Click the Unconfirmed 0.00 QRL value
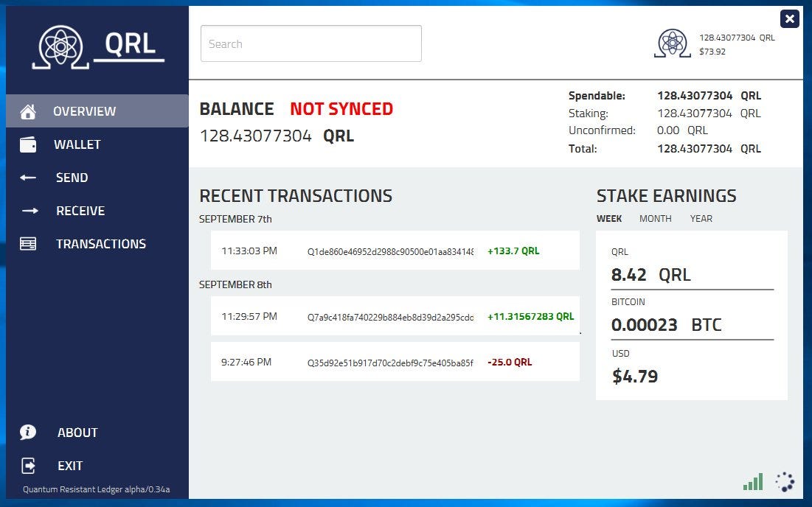The height and width of the screenshot is (507, 812). pyautogui.click(x=682, y=130)
